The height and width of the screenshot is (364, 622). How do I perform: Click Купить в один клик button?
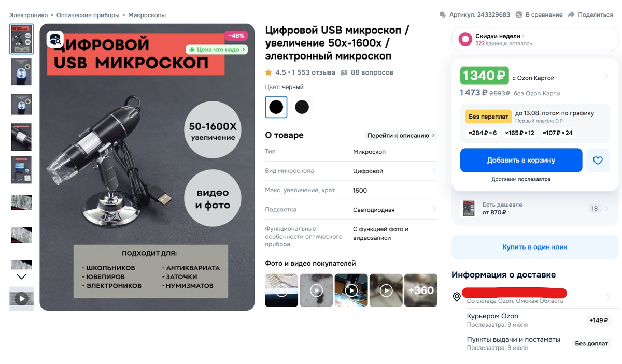535,247
